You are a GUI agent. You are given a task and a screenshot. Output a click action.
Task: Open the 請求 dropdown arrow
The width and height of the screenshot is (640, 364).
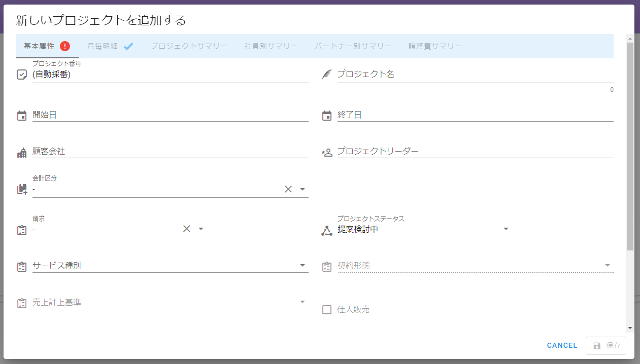[x=201, y=229]
